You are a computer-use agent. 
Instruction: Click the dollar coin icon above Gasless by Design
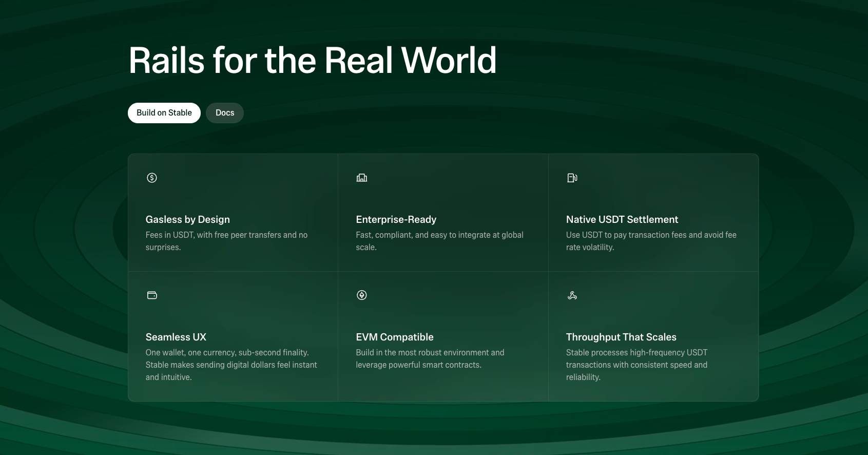tap(152, 178)
